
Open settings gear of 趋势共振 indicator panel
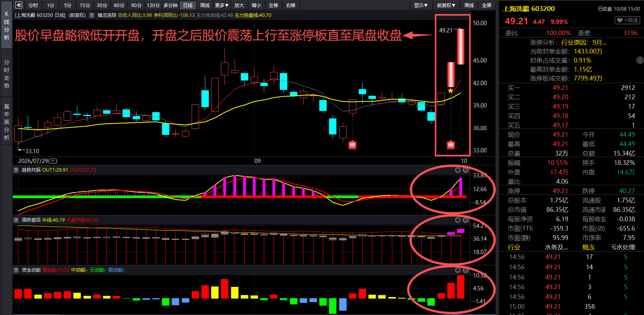point(458,170)
